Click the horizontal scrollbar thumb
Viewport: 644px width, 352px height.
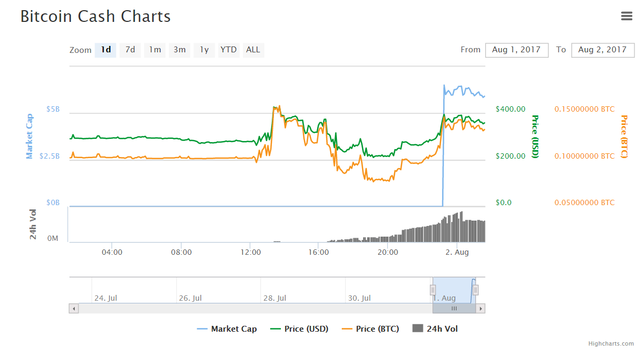(x=454, y=308)
